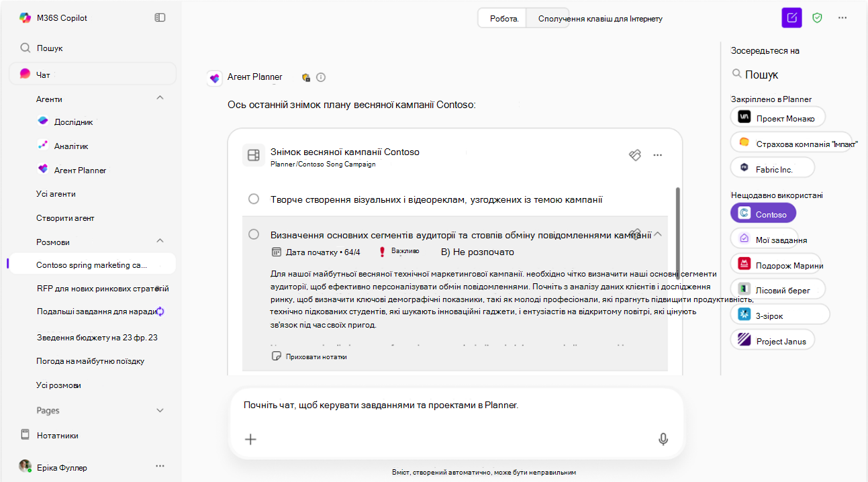Open Contoso spring marketing conversation
Screen dimensions: 868x482
[92, 264]
